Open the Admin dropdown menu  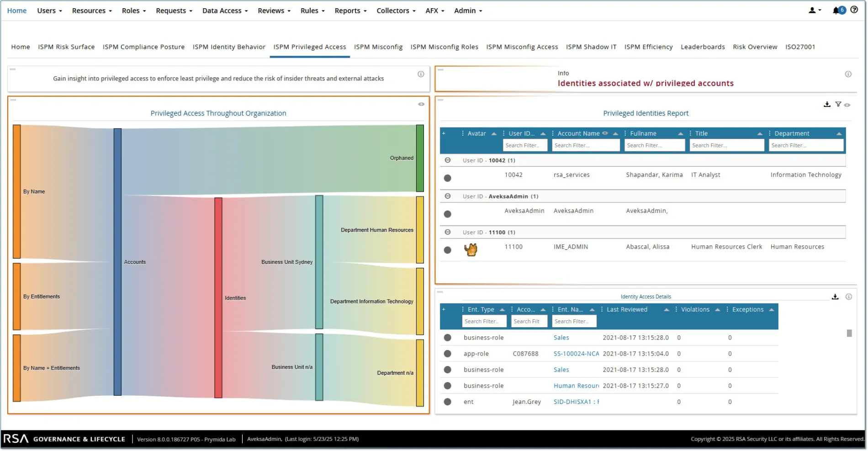[x=468, y=11]
